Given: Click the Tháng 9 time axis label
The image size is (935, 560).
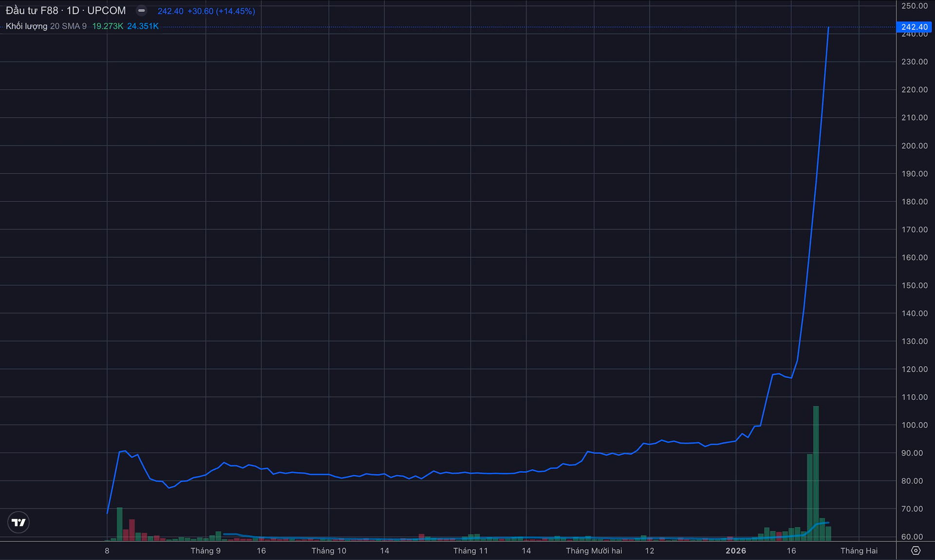Looking at the screenshot, I should coord(205,551).
